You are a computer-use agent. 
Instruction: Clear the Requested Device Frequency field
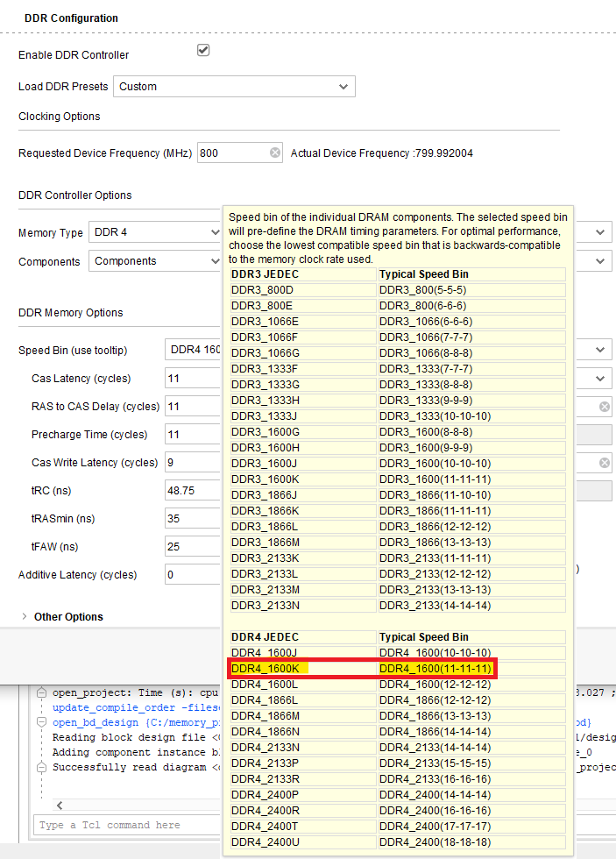pyautogui.click(x=275, y=153)
